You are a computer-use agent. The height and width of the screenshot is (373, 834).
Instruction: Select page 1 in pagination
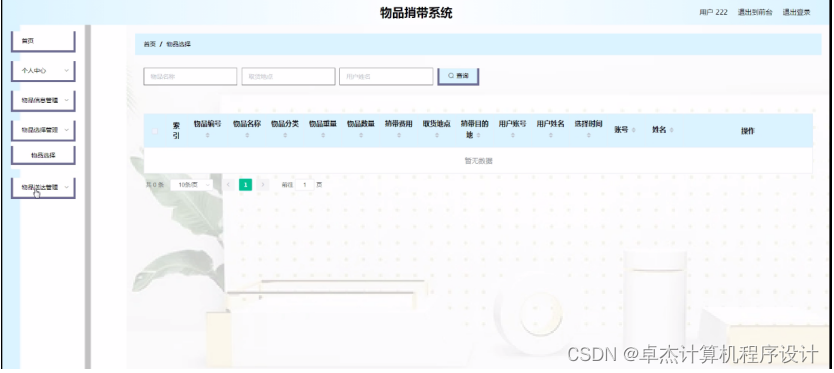pyautogui.click(x=245, y=185)
